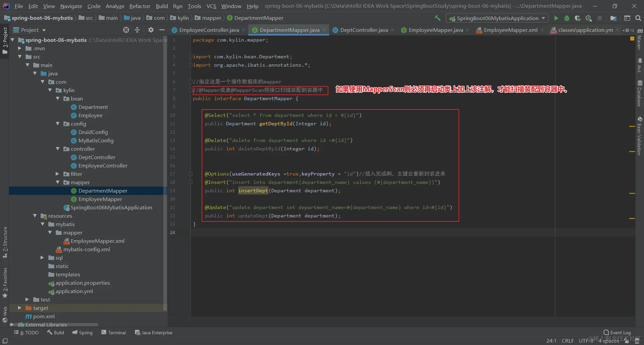Open the Navigate menu

(71, 6)
